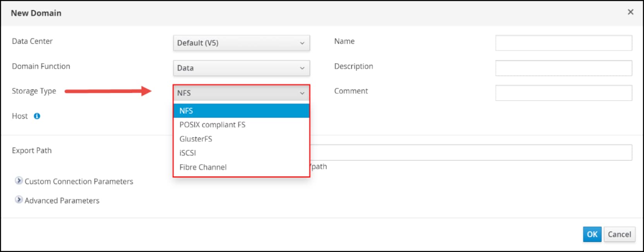Expand Custom Connection Parameters section
The image size is (644, 252).
click(x=19, y=181)
